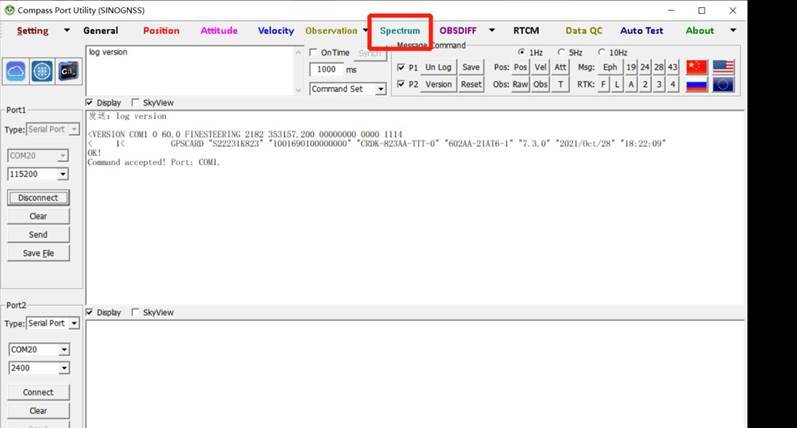Screen dimensions: 797x428
Task: Click the Obs button
Action: click(540, 84)
